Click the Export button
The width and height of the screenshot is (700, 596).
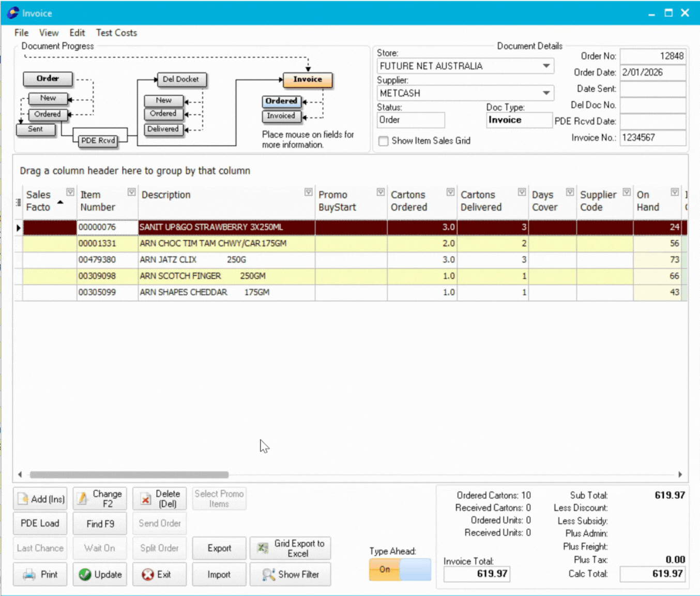tap(219, 548)
